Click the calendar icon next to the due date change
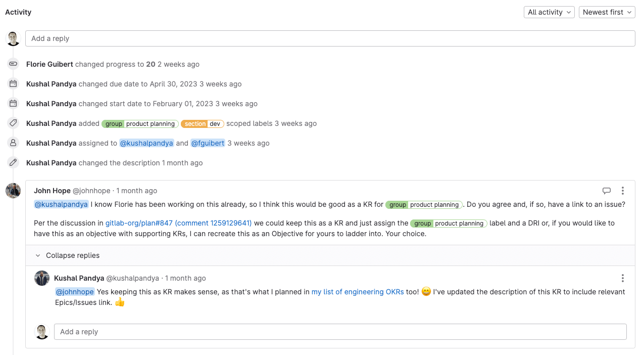Image resolution: width=644 pixels, height=355 pixels. point(13,83)
